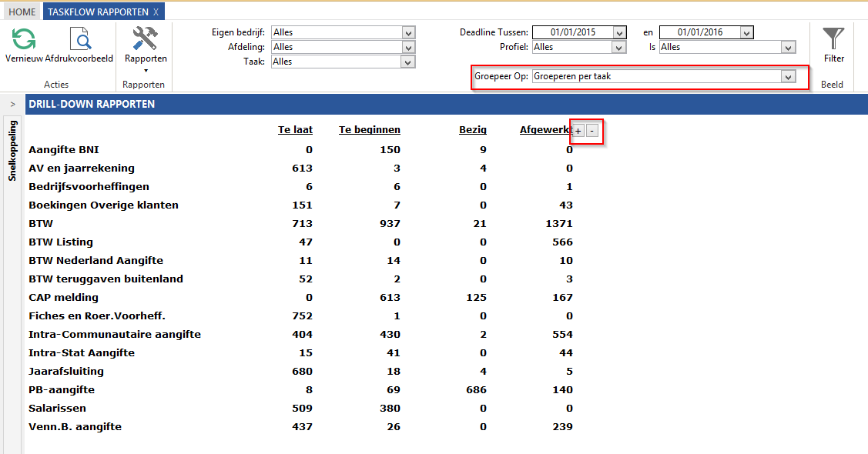
Task: Close the Taskflow Rapporten tab
Action: tap(156, 12)
